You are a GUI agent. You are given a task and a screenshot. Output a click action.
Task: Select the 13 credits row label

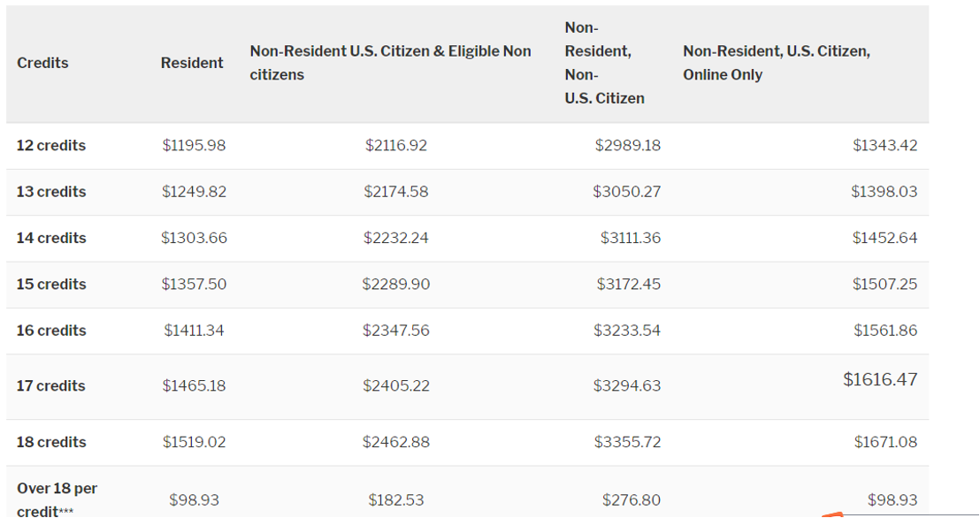click(51, 192)
